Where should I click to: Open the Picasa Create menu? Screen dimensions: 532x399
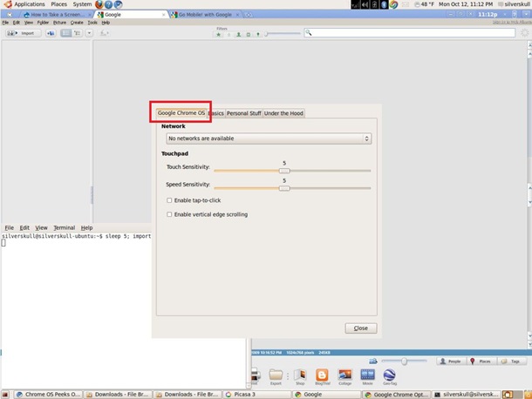tap(77, 23)
